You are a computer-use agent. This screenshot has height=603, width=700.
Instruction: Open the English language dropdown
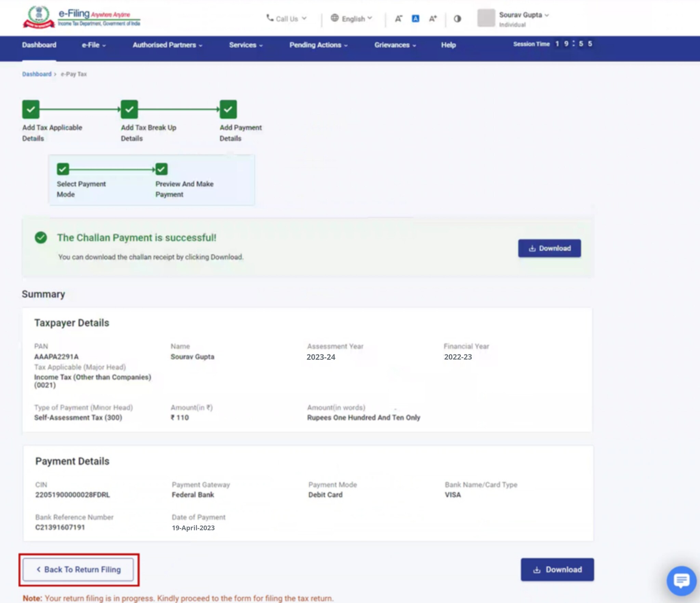point(352,19)
